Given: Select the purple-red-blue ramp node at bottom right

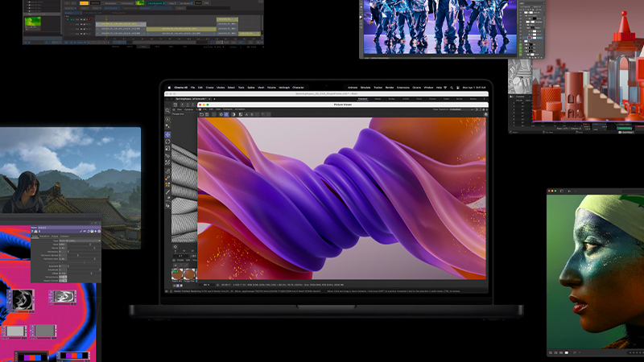Looking at the screenshot, I should coord(73,356).
